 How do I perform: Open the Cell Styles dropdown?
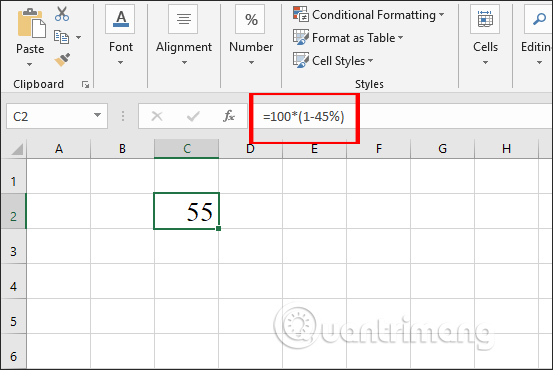point(333,61)
